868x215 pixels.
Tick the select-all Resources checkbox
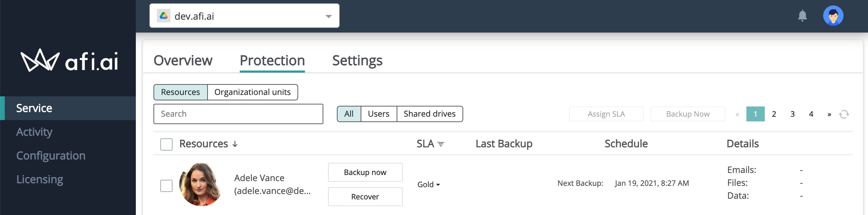pos(166,144)
